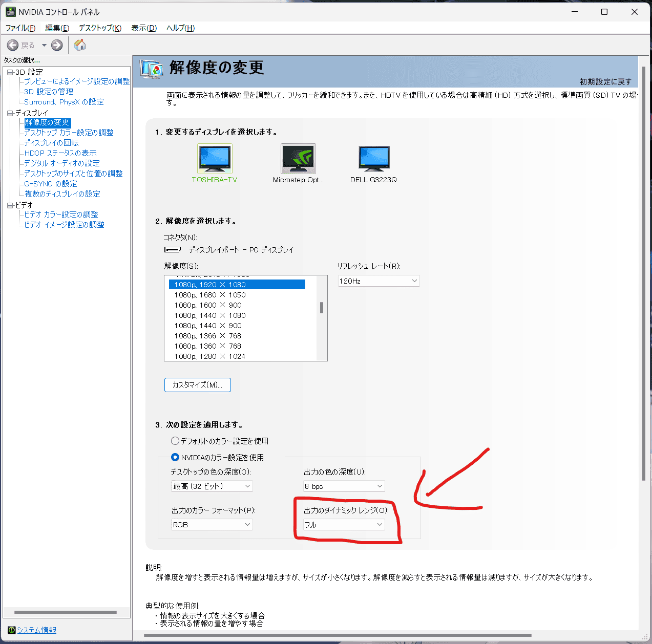Click the Back arrow icon in toolbar
652x644 pixels.
tap(13, 45)
